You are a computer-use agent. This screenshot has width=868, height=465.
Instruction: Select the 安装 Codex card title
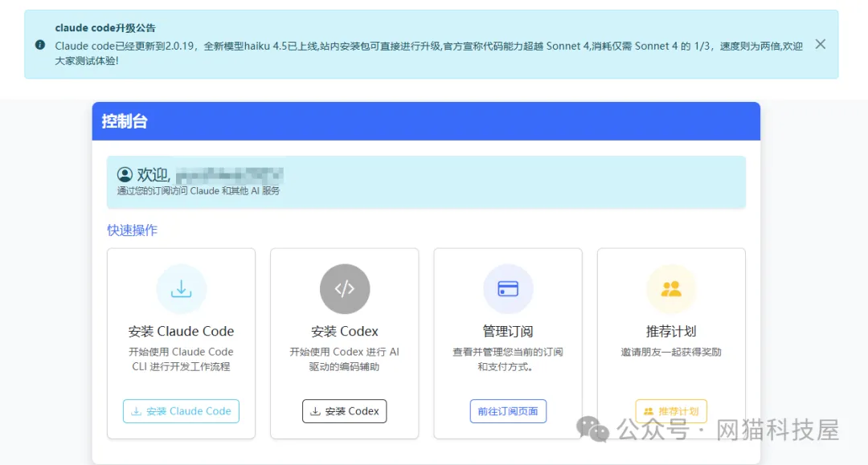tap(344, 331)
